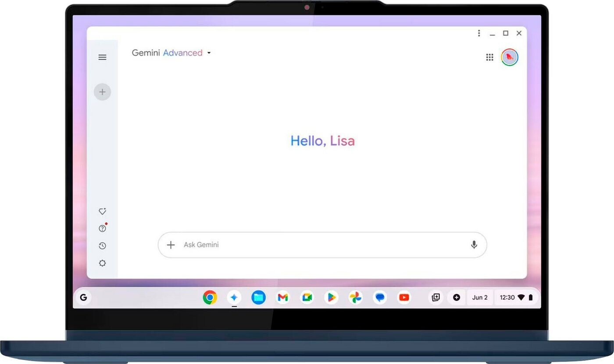Open the Jun 2 calendar date button

click(x=480, y=297)
